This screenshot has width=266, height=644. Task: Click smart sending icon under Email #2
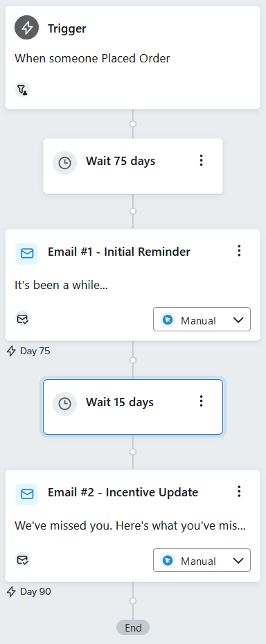pyautogui.click(x=23, y=559)
